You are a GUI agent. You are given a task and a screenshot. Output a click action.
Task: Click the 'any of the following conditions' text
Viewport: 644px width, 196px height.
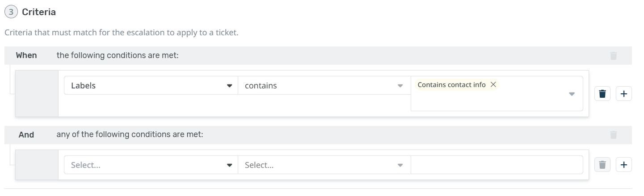(x=130, y=134)
